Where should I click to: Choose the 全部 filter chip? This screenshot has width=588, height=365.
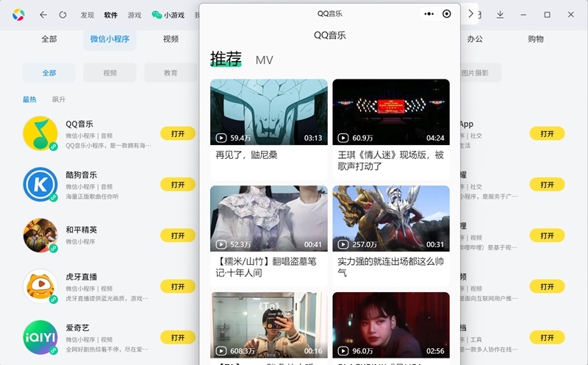coord(49,72)
